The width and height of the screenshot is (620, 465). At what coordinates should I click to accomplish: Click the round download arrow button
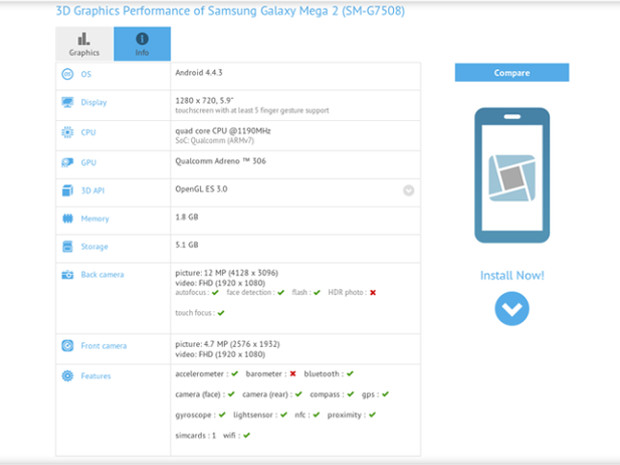pyautogui.click(x=512, y=308)
